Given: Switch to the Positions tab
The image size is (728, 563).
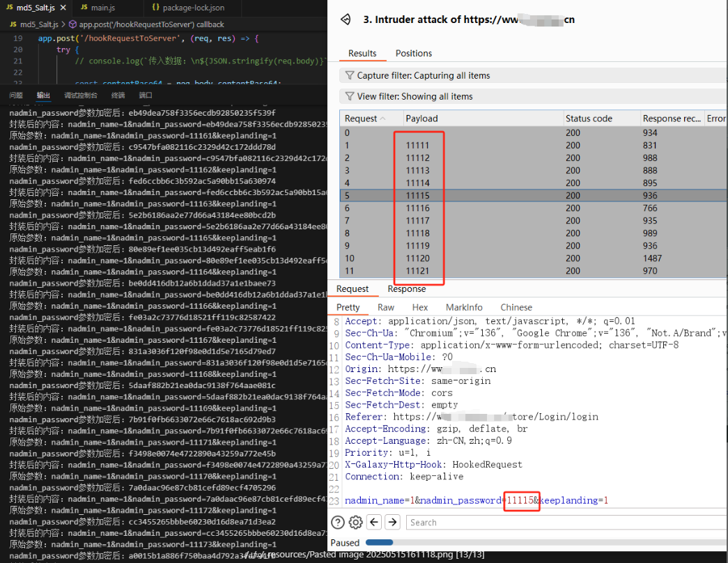Looking at the screenshot, I should [x=413, y=53].
